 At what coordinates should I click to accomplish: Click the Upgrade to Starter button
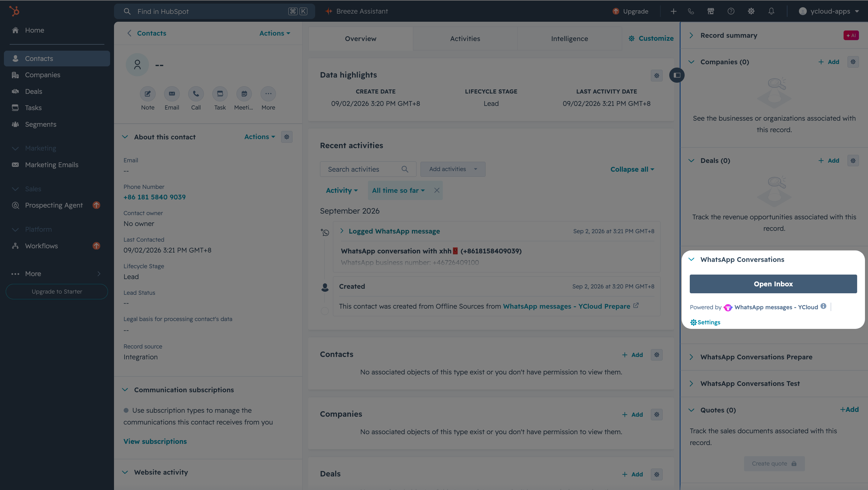point(57,291)
